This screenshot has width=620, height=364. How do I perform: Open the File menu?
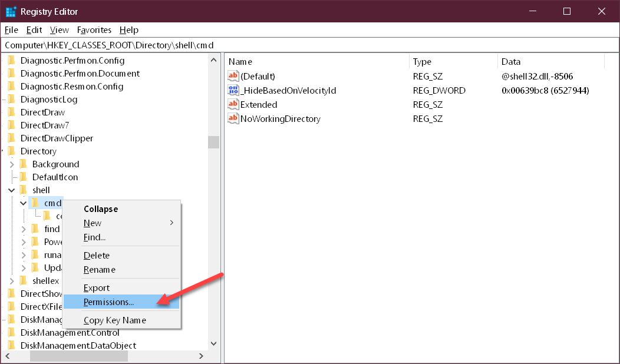pyautogui.click(x=11, y=30)
